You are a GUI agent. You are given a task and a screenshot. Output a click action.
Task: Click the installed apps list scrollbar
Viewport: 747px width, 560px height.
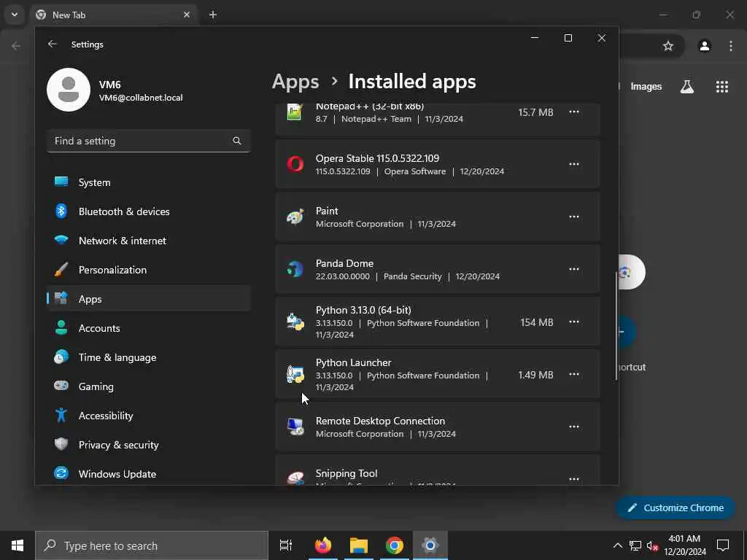coord(616,326)
